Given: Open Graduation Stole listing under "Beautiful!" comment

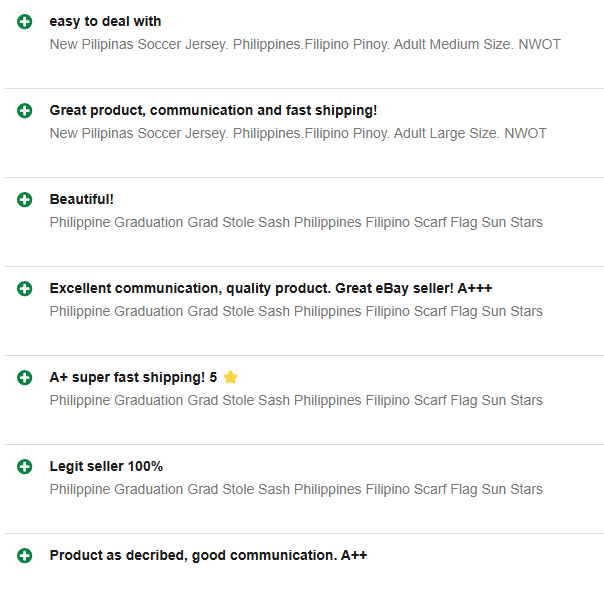Looking at the screenshot, I should click(296, 223).
